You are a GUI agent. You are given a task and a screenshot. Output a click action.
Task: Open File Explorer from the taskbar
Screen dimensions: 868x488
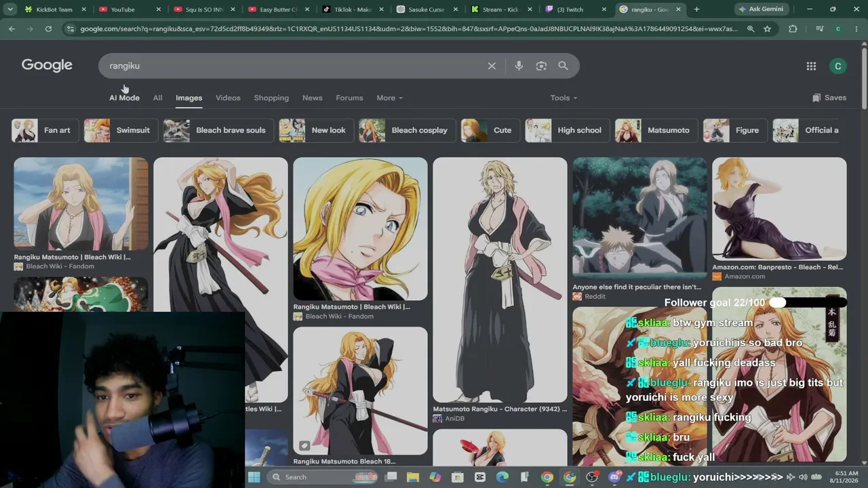coord(413,477)
